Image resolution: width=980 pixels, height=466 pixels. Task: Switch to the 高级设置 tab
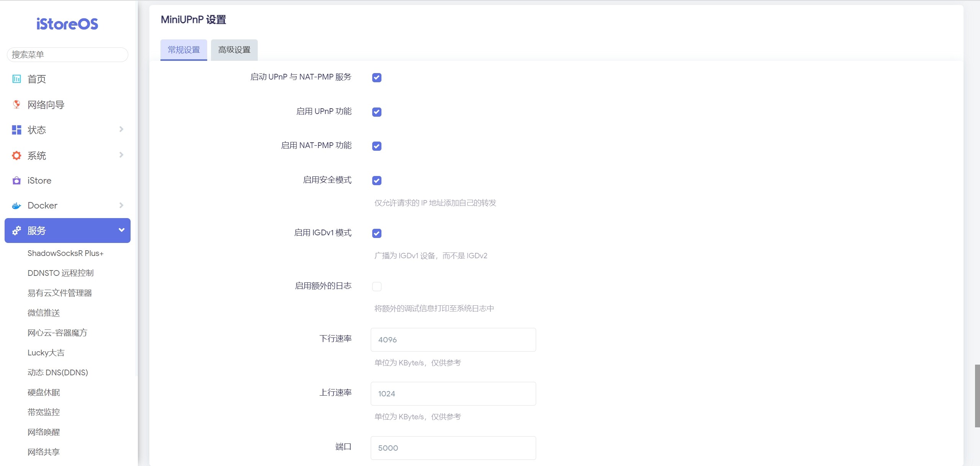[234, 50]
